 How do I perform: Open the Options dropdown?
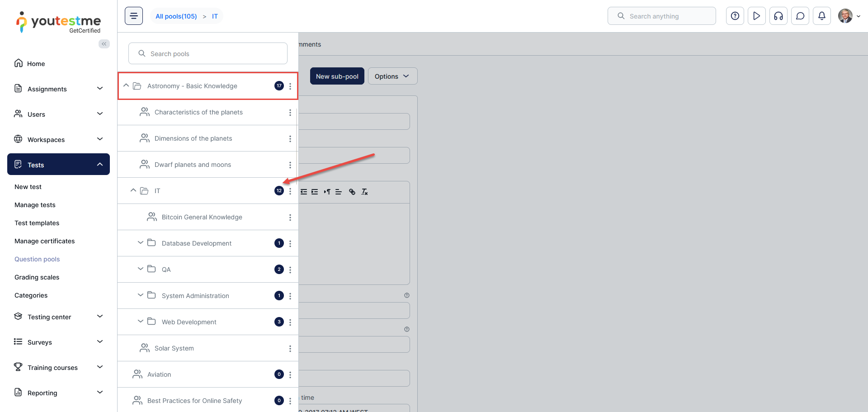tap(392, 76)
